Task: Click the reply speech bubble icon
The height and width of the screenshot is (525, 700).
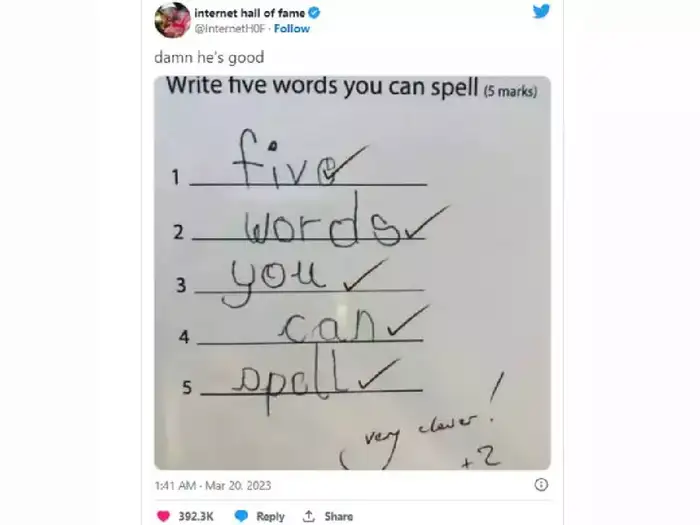Action: [x=241, y=516]
